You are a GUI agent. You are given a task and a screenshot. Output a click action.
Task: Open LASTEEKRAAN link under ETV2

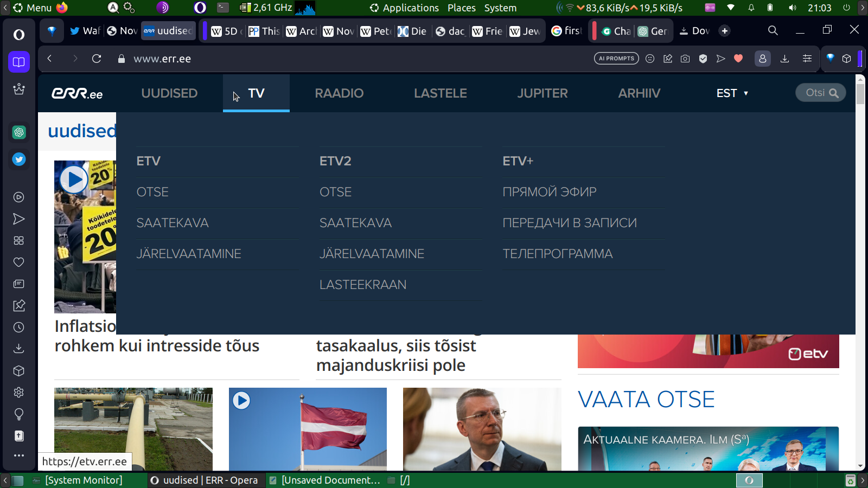363,285
